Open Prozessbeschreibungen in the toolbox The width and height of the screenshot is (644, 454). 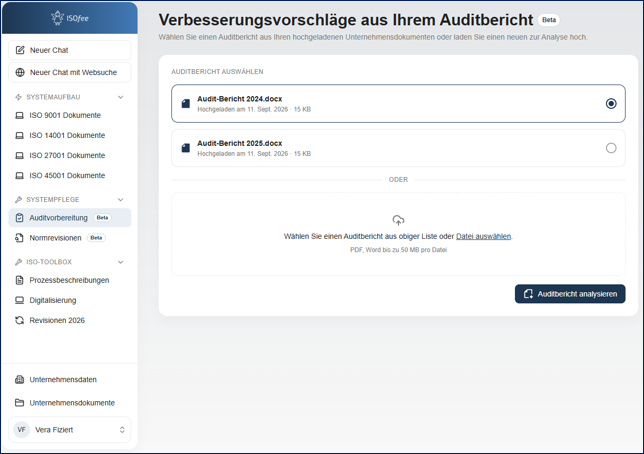coord(70,280)
